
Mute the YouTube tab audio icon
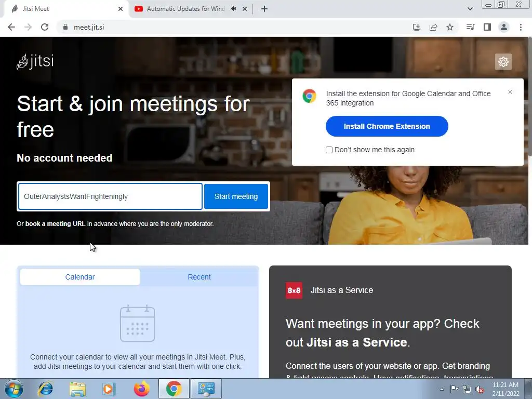click(233, 9)
